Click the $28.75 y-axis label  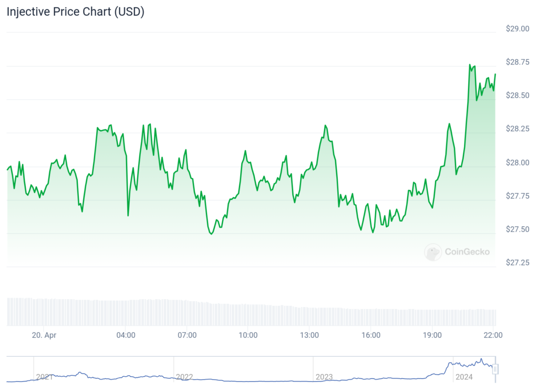(x=518, y=62)
